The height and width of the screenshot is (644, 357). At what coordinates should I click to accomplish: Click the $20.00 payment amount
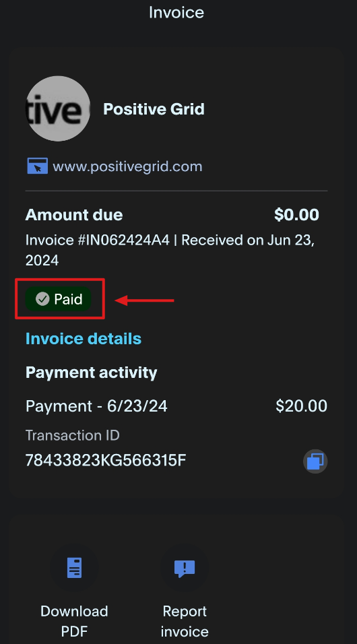(302, 406)
